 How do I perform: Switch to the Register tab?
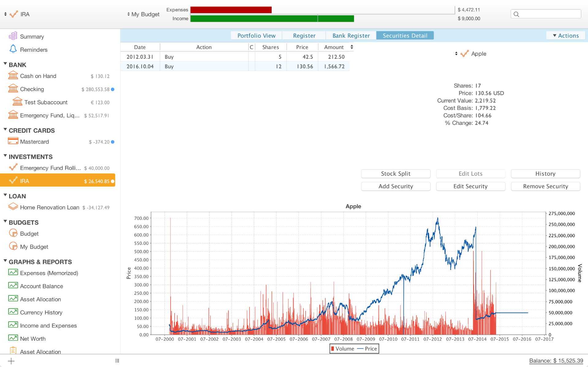[304, 36]
